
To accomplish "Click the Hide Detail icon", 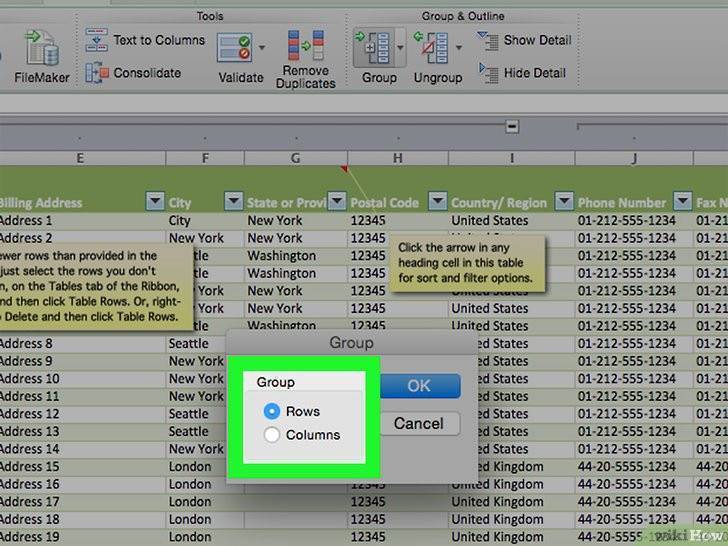I will 488,72.
